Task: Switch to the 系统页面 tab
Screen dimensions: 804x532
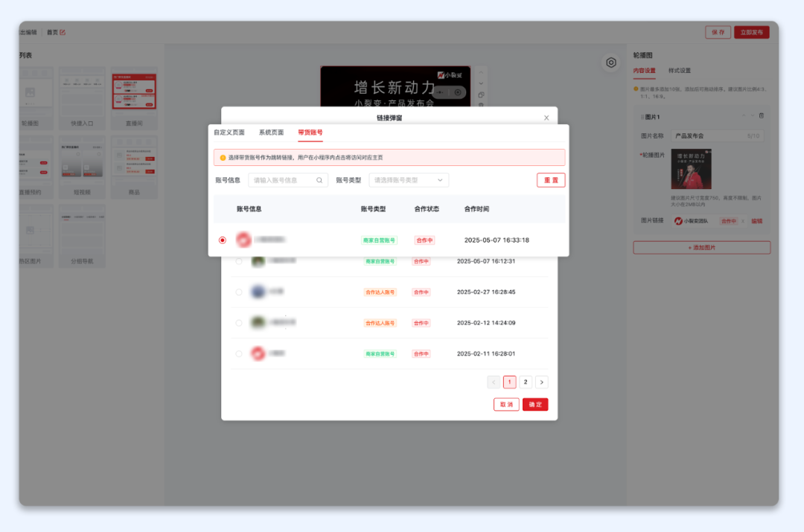Action: click(272, 132)
